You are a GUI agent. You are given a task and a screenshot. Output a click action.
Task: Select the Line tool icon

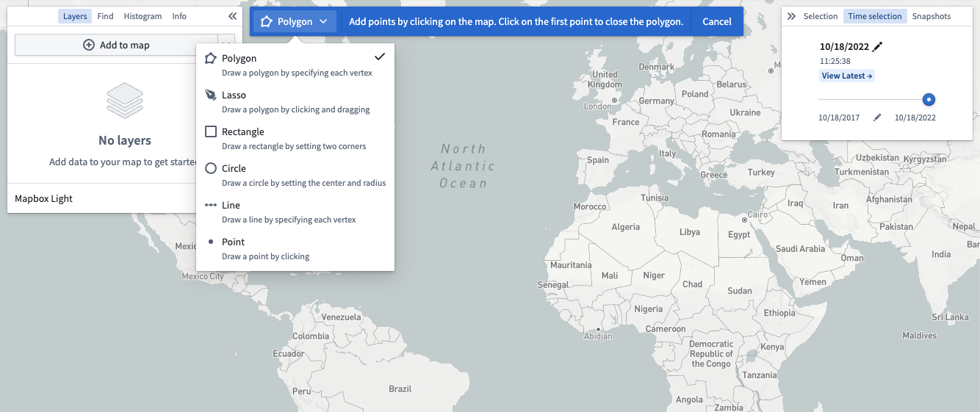pyautogui.click(x=211, y=205)
